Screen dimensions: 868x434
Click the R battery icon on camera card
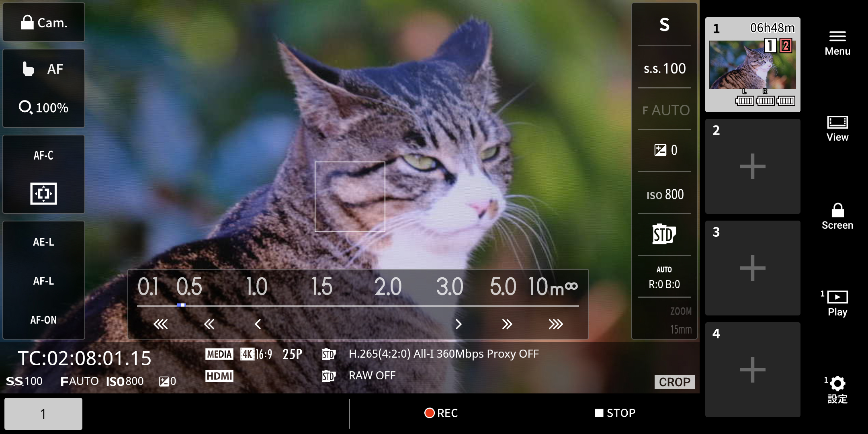(x=765, y=100)
